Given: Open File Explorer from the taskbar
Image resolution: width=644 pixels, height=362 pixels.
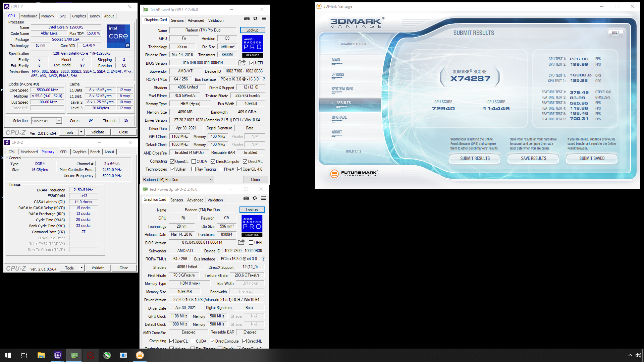Looking at the screenshot, I should click(x=41, y=355).
